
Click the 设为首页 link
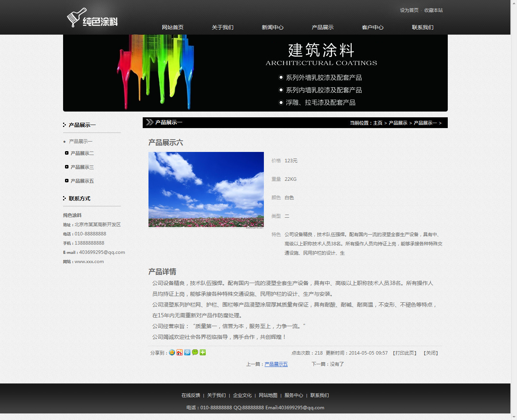(x=409, y=10)
